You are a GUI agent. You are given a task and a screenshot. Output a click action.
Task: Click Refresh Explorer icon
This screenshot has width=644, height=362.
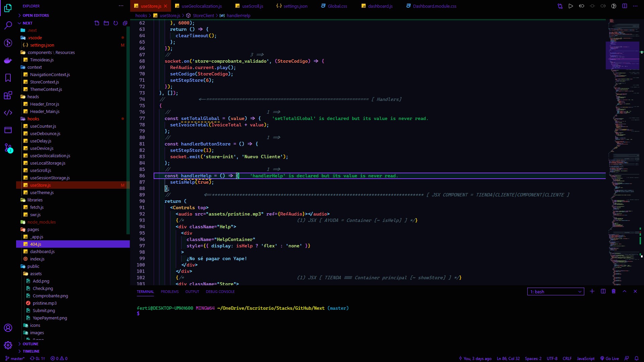click(x=116, y=23)
